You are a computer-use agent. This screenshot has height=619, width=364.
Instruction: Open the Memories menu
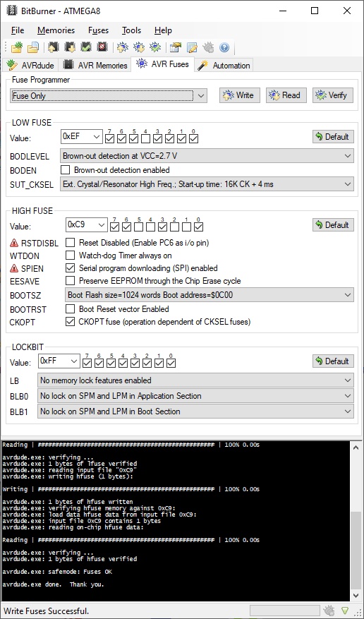[x=56, y=30]
